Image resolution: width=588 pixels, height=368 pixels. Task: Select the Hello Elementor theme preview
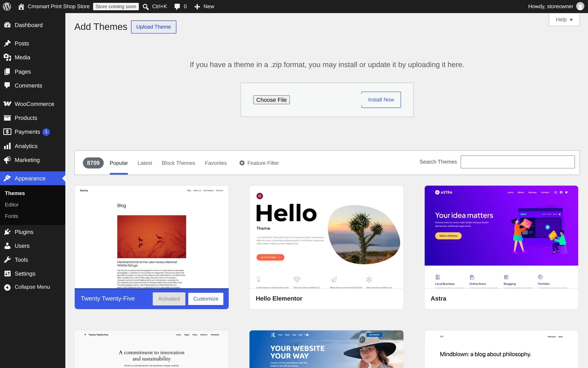pyautogui.click(x=326, y=237)
